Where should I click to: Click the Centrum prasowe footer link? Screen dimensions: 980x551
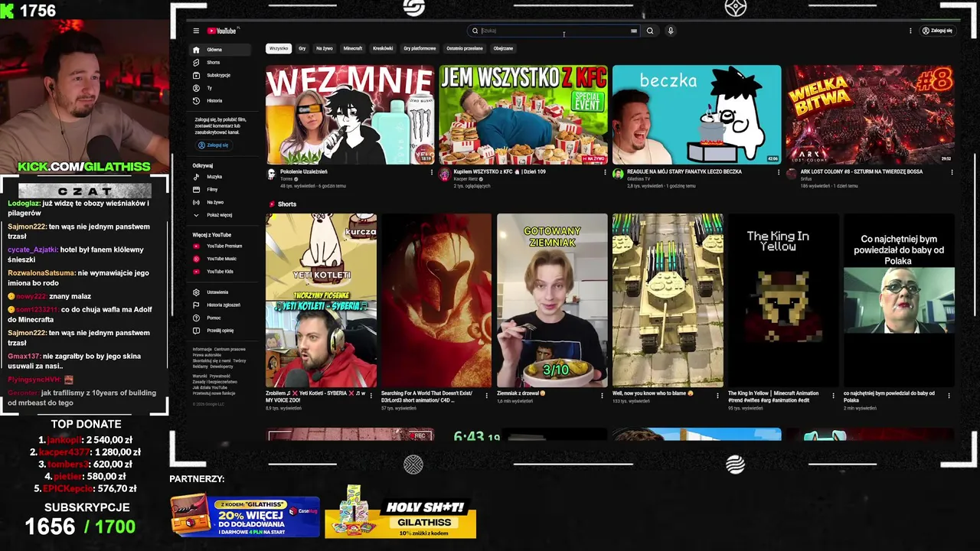230,349
